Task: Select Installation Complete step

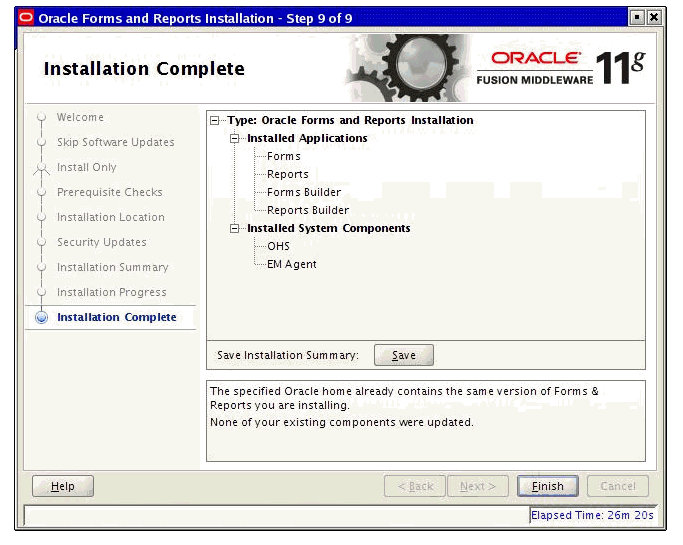Action: 117,317
